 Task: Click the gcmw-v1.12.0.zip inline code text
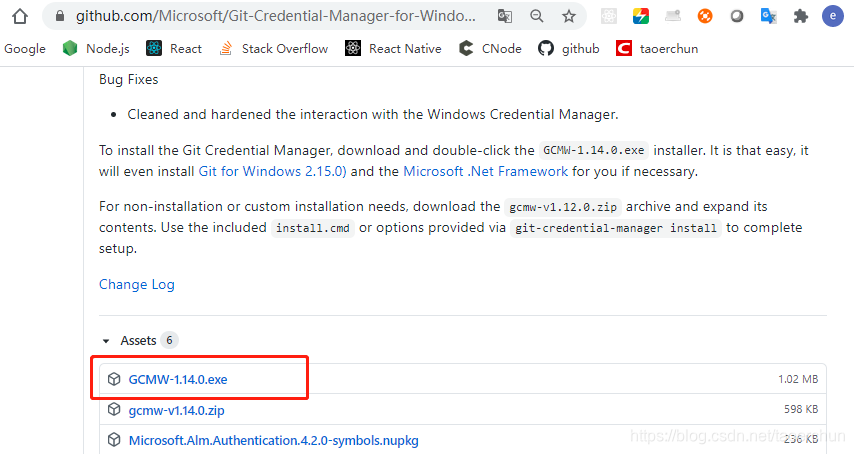563,207
